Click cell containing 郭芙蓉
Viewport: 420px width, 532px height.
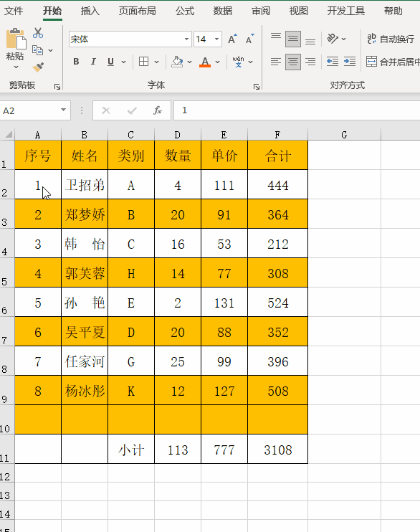(85, 272)
